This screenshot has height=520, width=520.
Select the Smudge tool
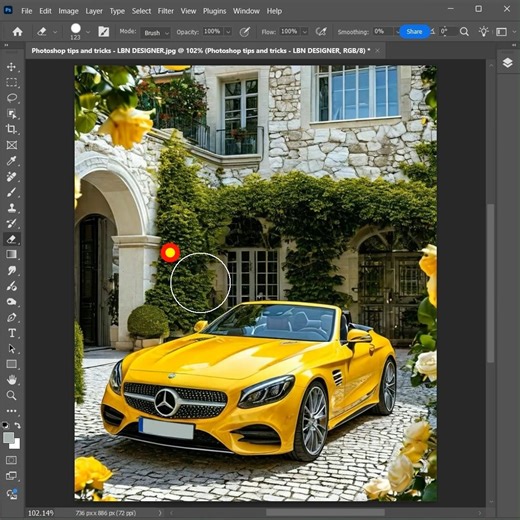coord(12,270)
